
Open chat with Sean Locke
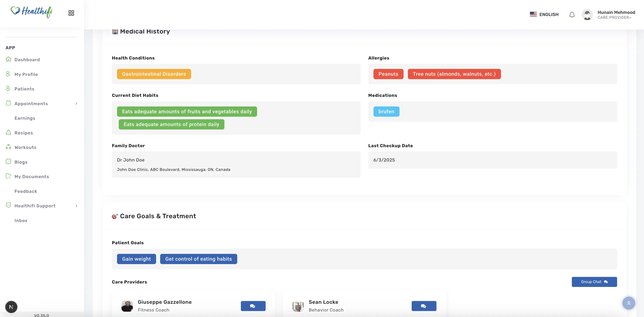coord(424,306)
